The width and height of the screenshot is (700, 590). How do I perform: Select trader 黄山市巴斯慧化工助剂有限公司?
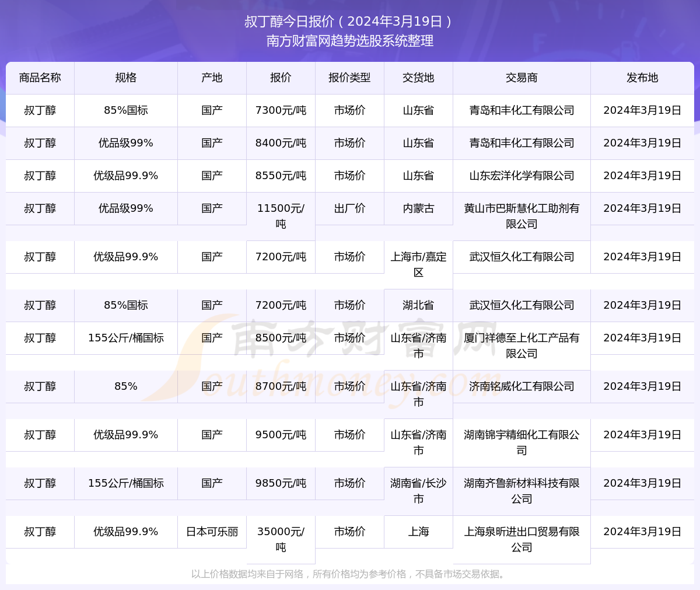521,216
